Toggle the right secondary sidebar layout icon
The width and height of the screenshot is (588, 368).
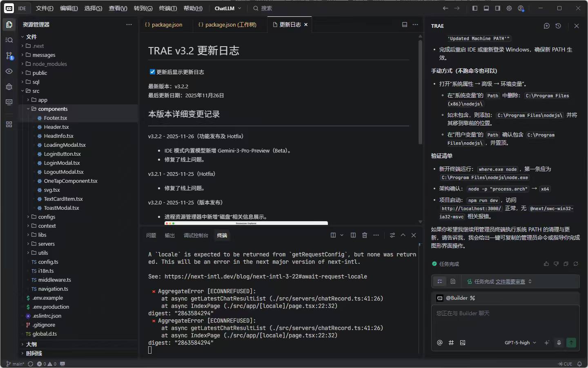point(498,8)
